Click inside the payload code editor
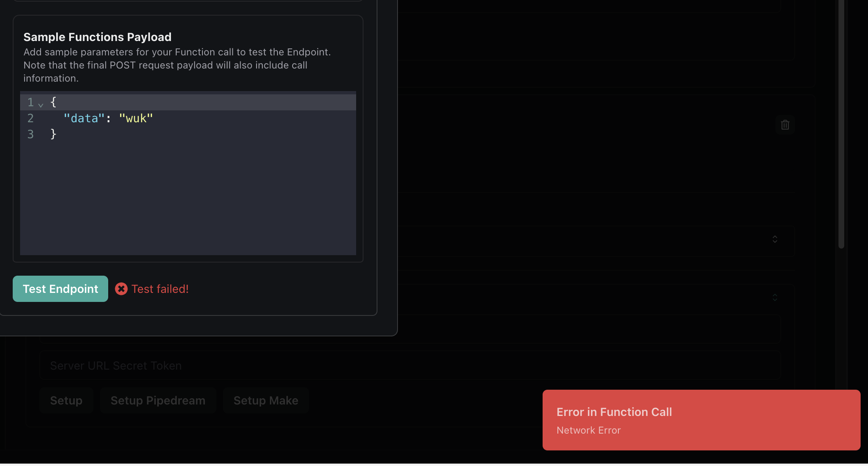 (x=184, y=185)
